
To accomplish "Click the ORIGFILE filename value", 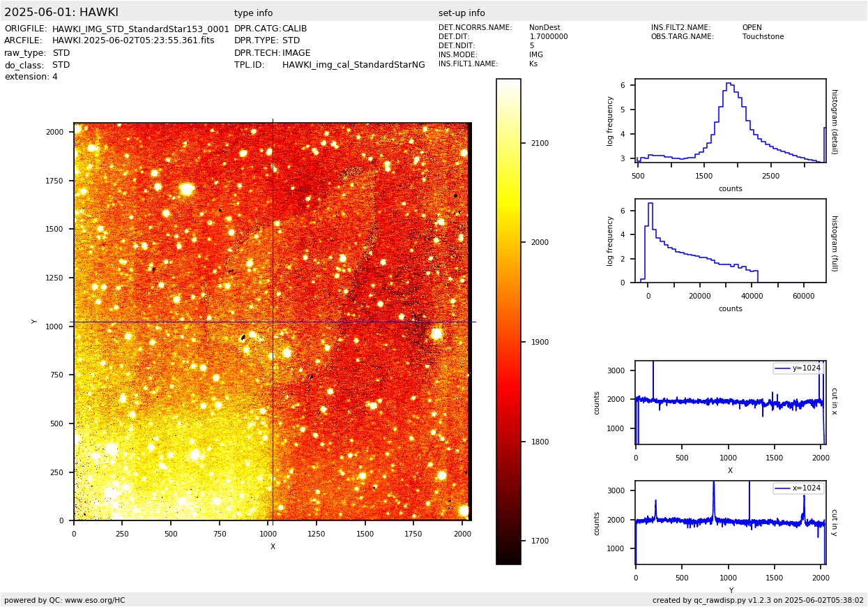I will point(140,29).
